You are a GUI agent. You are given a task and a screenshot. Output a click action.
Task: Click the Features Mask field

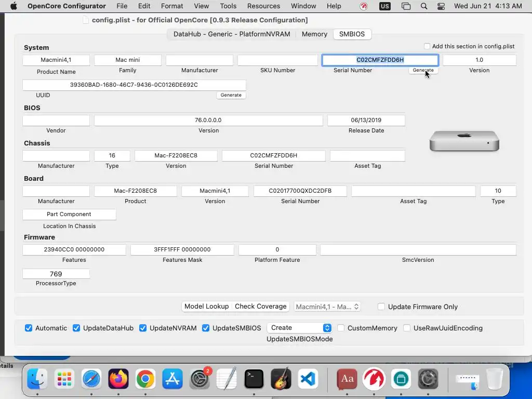[182, 250]
